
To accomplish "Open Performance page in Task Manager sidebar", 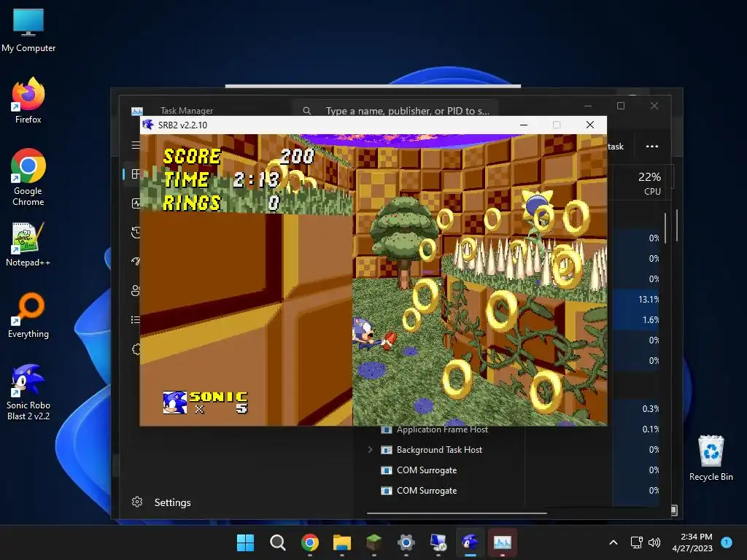I will (136, 203).
